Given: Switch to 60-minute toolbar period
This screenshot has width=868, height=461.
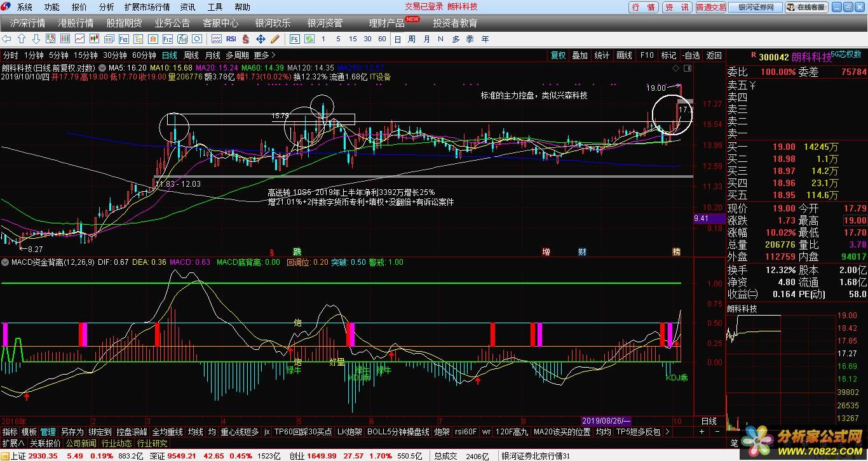Looking at the screenshot, I should (x=382, y=39).
